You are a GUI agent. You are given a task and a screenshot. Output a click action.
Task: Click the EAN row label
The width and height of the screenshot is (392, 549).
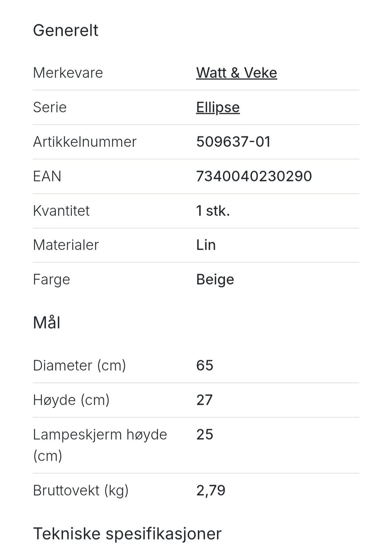[47, 176]
